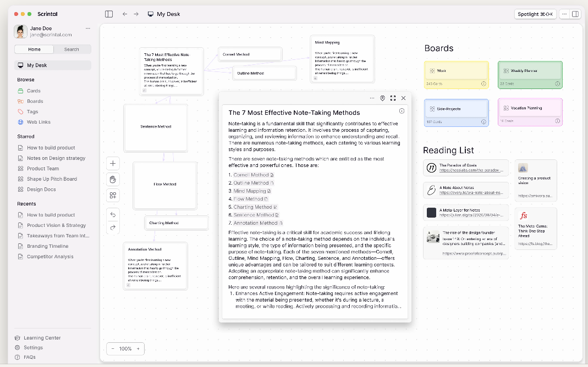The width and height of the screenshot is (588, 367).
Task: Locate card on canvas pin icon
Action: click(382, 98)
